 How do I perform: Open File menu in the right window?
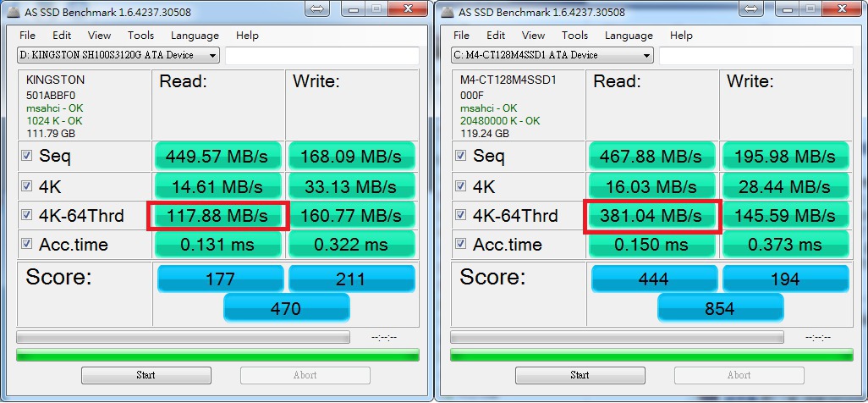pyautogui.click(x=461, y=36)
